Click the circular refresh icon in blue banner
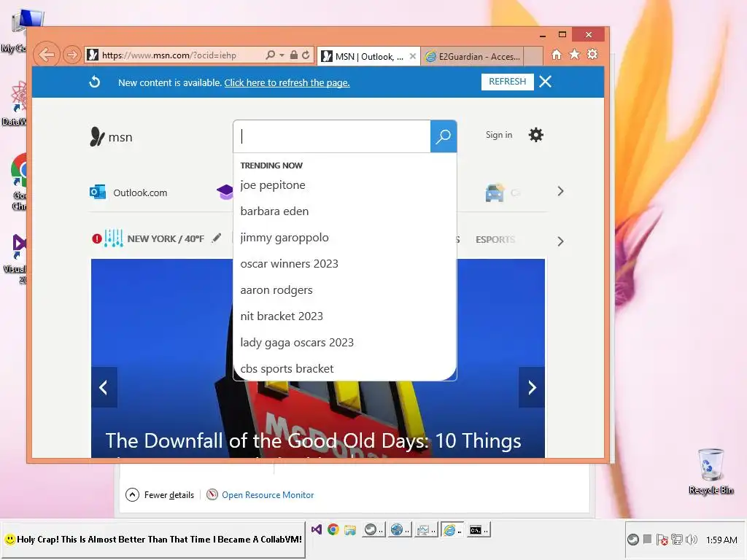The height and width of the screenshot is (560, 747). [94, 82]
